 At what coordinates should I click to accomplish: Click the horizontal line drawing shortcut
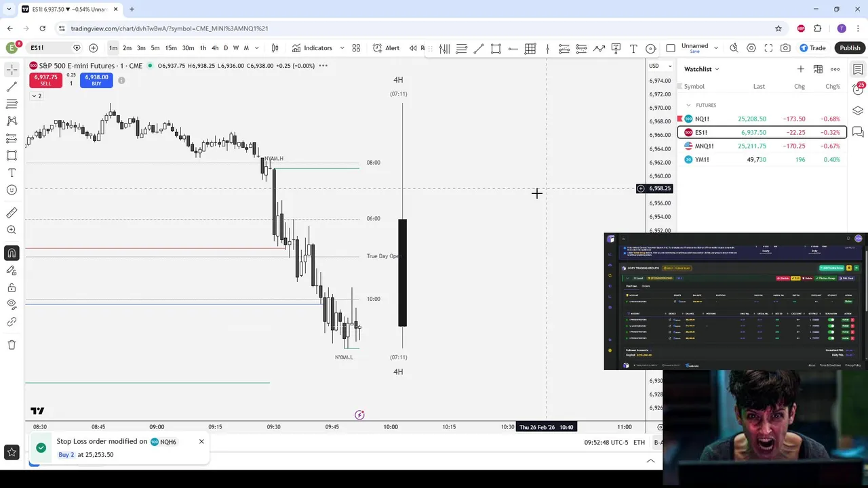click(x=513, y=49)
